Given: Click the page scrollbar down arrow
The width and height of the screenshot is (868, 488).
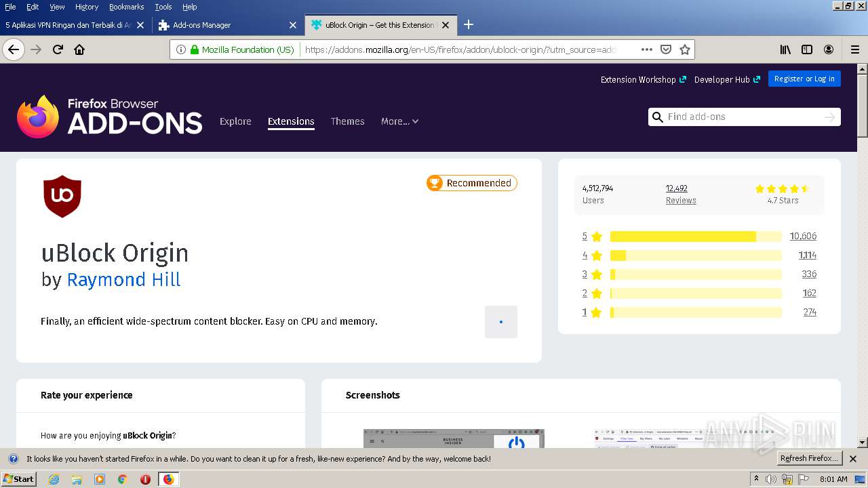Looking at the screenshot, I should (863, 443).
